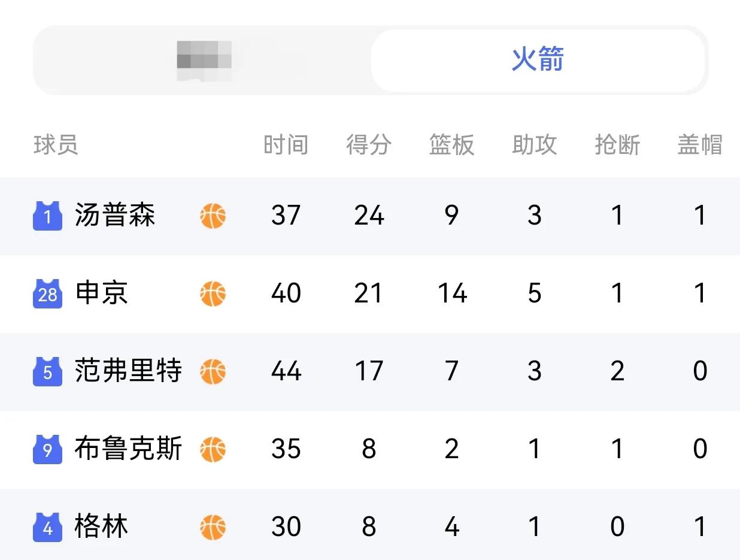Switch to the blurred opposing team tab
This screenshot has height=560, width=740.
203,60
